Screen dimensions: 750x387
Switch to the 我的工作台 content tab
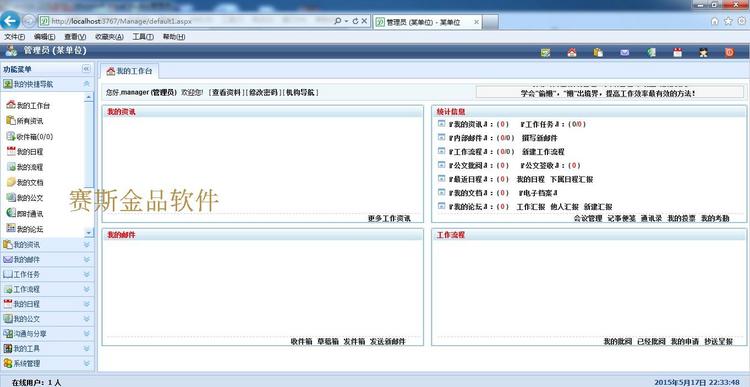coord(130,71)
